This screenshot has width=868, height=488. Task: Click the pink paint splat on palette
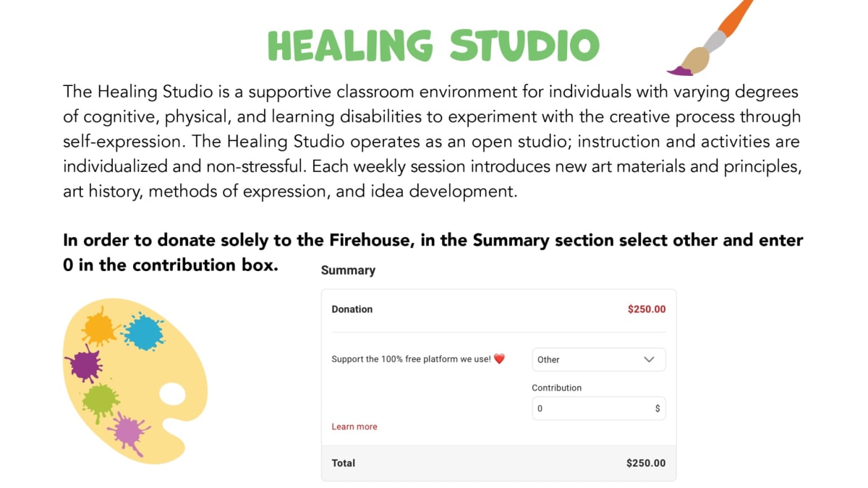tap(130, 433)
